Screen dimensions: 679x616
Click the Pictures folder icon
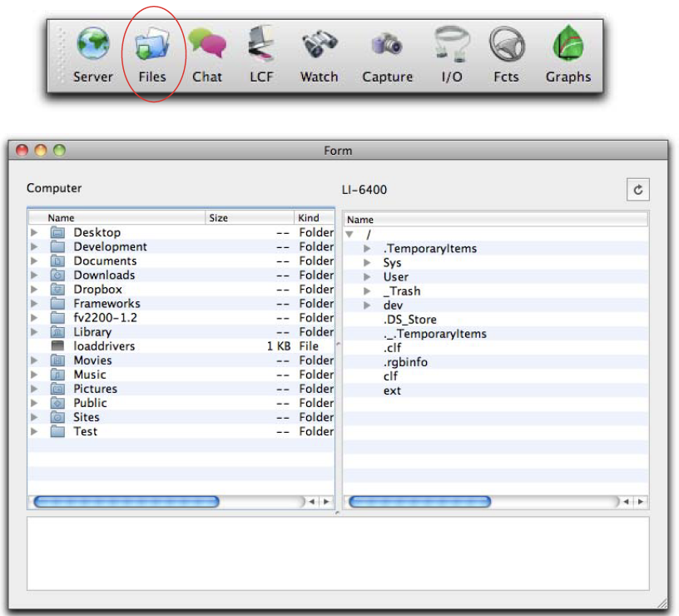tap(57, 389)
